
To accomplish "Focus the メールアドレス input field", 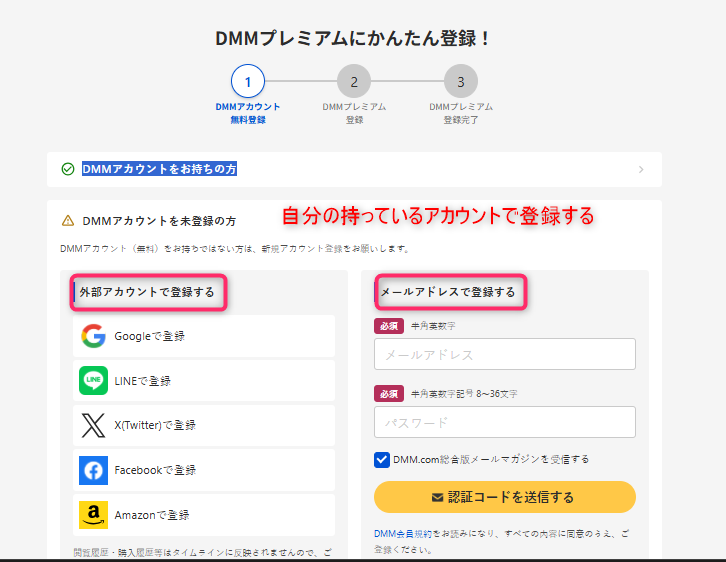I will coord(505,354).
